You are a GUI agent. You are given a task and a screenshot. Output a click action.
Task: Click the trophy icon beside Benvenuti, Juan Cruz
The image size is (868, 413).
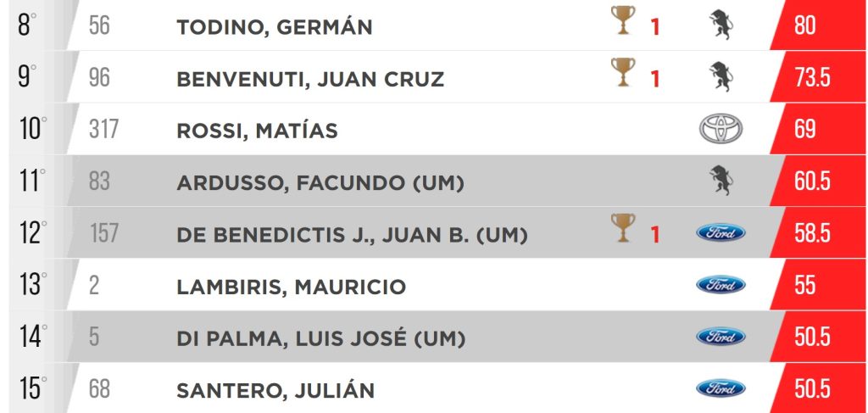point(623,73)
